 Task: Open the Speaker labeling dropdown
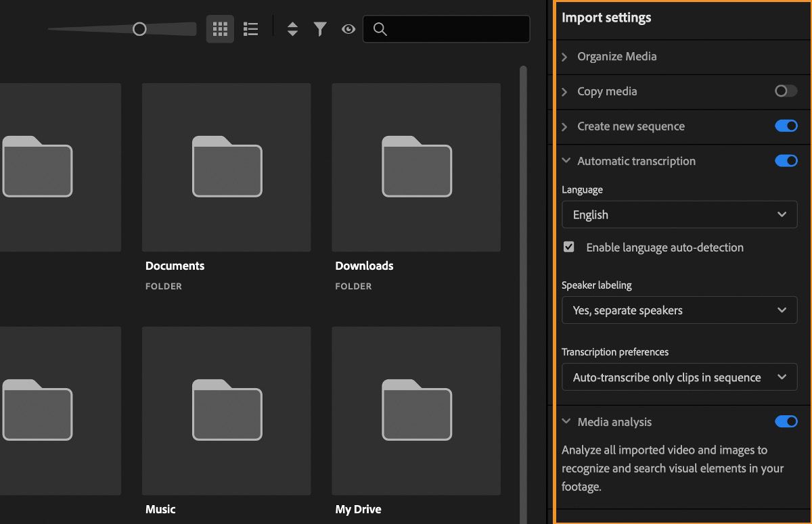click(x=679, y=310)
